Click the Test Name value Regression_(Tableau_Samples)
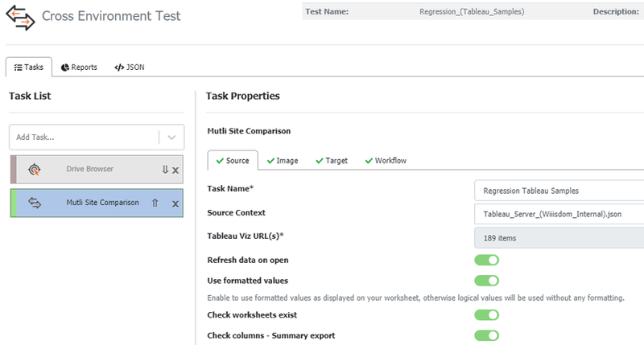Image resolution: width=644 pixels, height=345 pixels. [472, 12]
